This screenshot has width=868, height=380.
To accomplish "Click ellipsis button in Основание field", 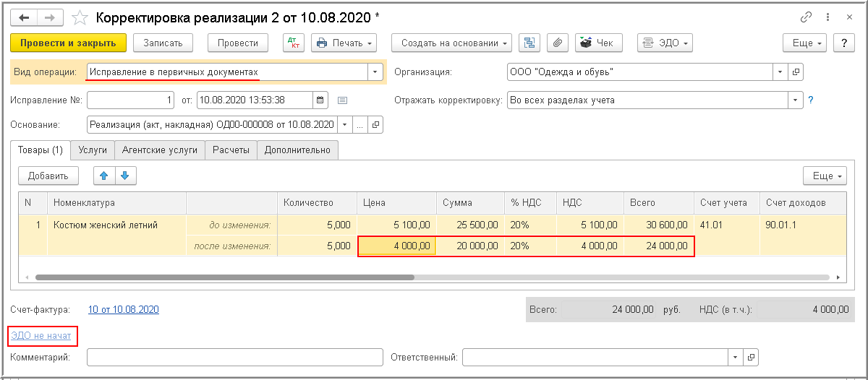I will tap(359, 124).
